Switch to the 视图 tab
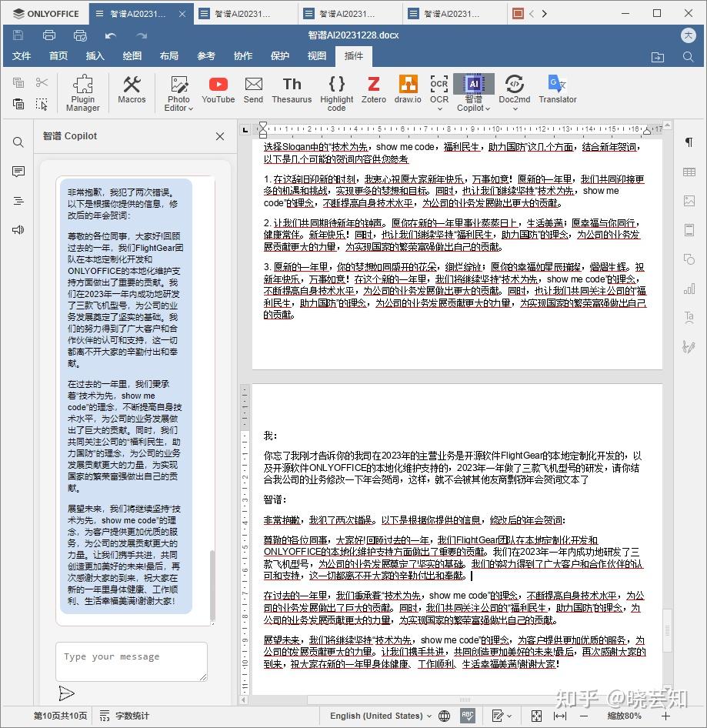The width and height of the screenshot is (707, 728). (317, 56)
